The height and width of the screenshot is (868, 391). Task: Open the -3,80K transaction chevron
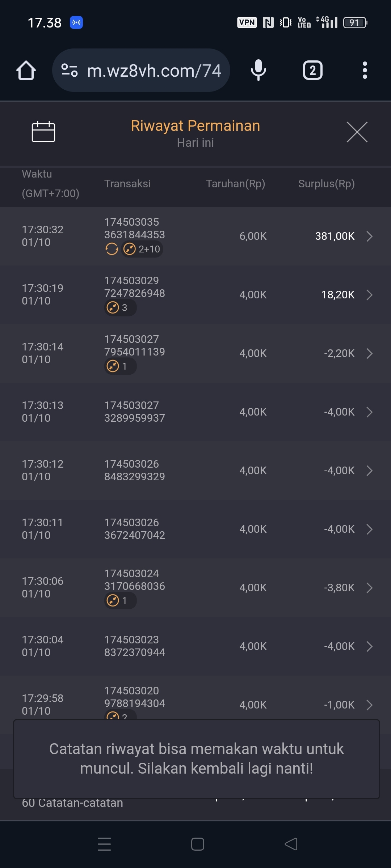click(x=369, y=588)
